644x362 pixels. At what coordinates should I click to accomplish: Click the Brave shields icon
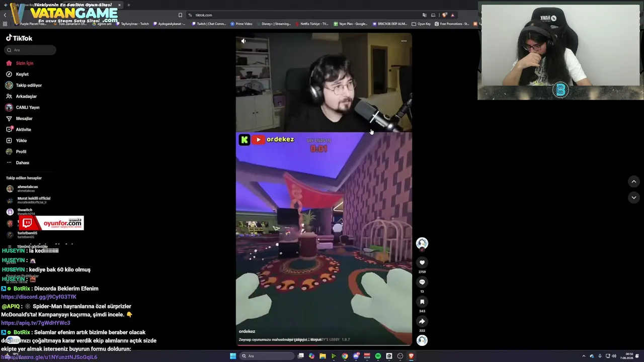pyautogui.click(x=444, y=15)
